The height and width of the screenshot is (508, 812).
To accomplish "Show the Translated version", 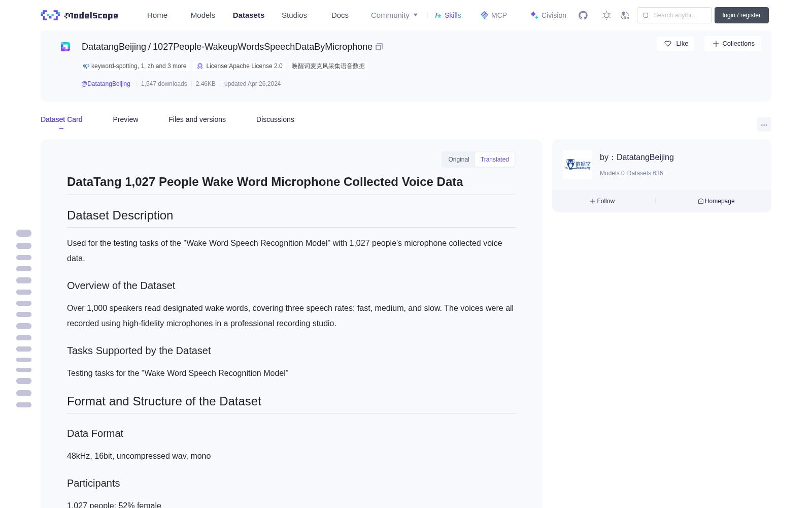I will [495, 160].
